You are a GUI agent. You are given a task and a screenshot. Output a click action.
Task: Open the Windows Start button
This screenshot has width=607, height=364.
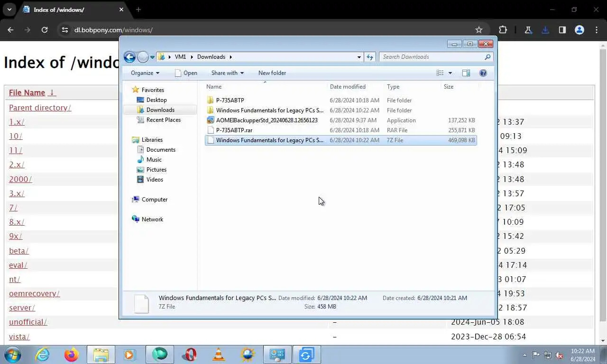coord(12,355)
